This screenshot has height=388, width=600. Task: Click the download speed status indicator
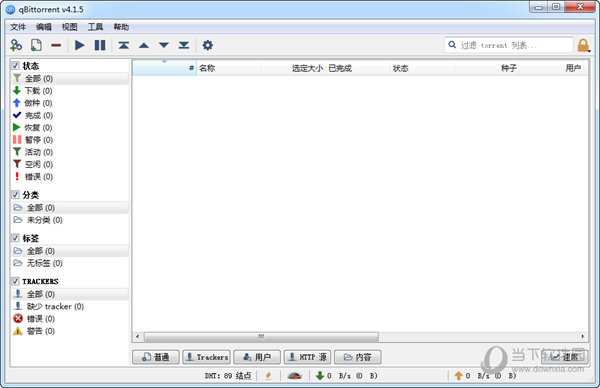coord(346,376)
